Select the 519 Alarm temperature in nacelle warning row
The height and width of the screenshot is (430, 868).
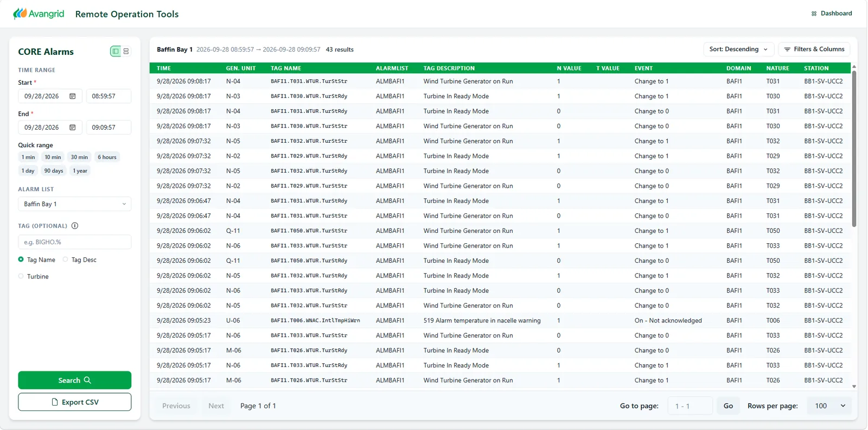(500, 321)
